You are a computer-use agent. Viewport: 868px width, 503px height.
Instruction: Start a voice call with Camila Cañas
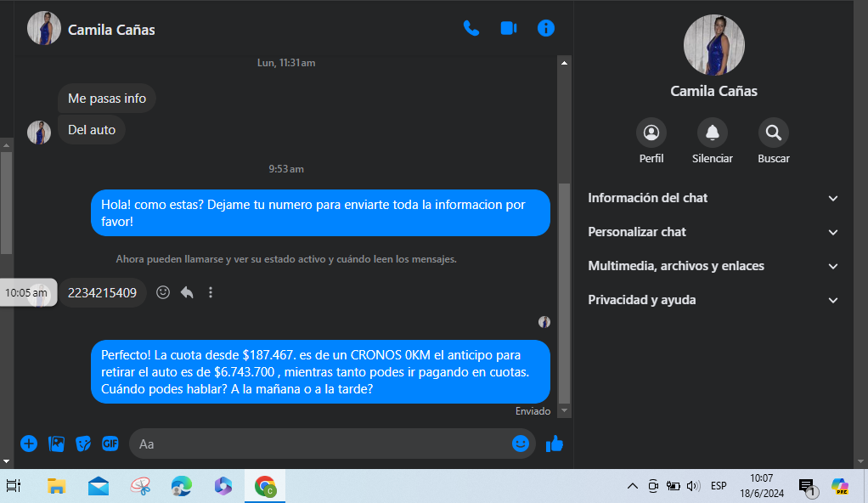click(x=471, y=28)
